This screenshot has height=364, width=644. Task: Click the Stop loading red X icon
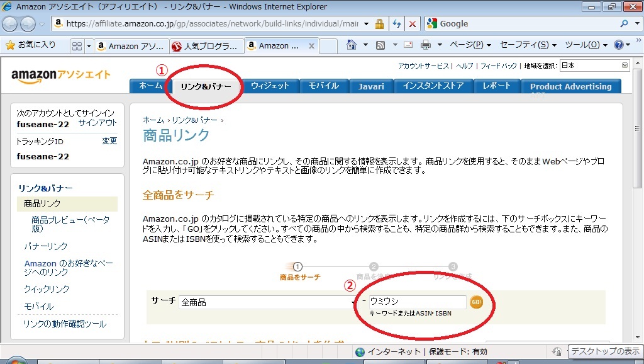coord(413,24)
